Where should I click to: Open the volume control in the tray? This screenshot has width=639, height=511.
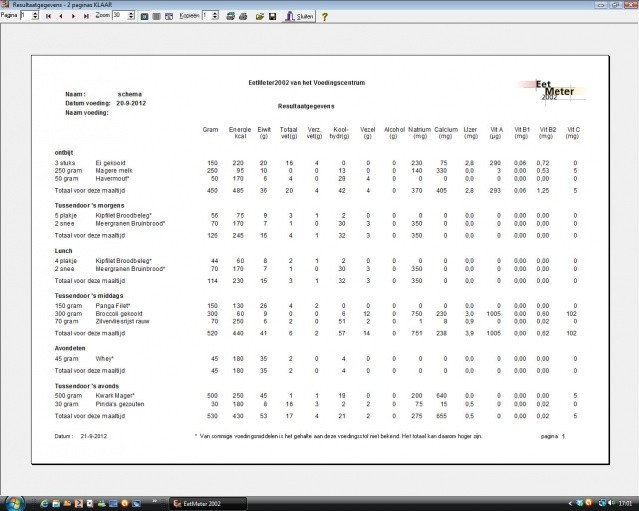pos(613,503)
